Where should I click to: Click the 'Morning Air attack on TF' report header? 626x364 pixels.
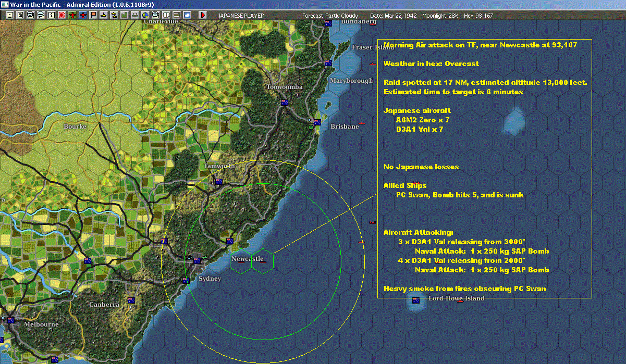coord(480,45)
